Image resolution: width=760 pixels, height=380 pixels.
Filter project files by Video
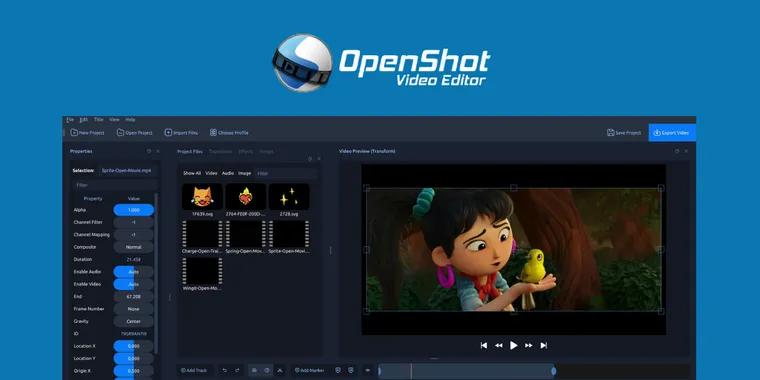(x=211, y=173)
